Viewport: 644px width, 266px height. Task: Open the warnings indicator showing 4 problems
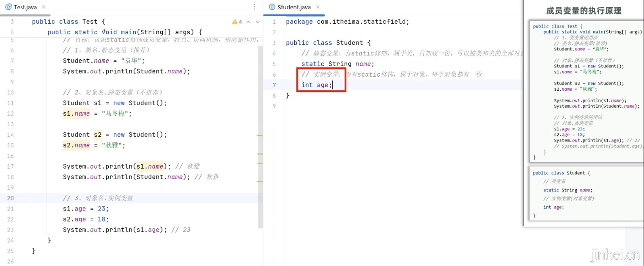tap(237, 22)
